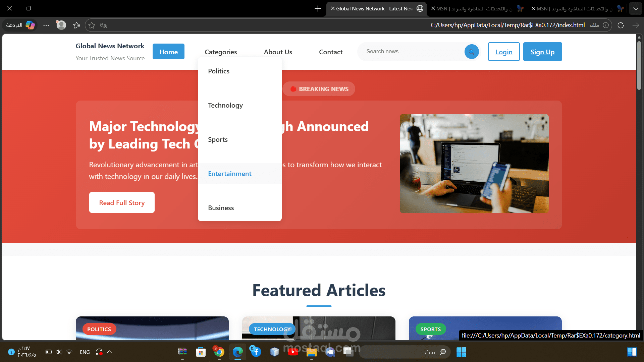Click the Login link
644x362 pixels.
pos(503,52)
